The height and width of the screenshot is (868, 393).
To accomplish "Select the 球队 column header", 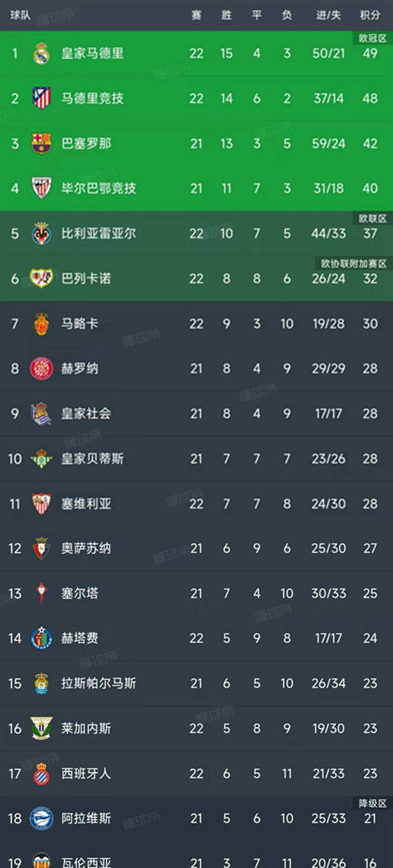I will pos(20,15).
